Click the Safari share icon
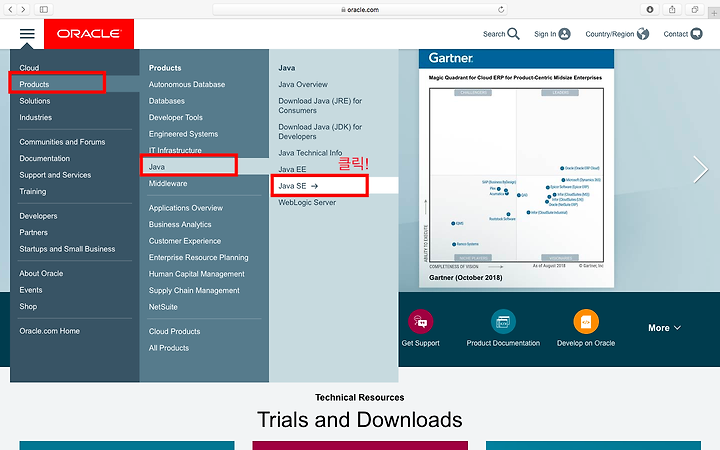720x450 pixels. tap(672, 9)
